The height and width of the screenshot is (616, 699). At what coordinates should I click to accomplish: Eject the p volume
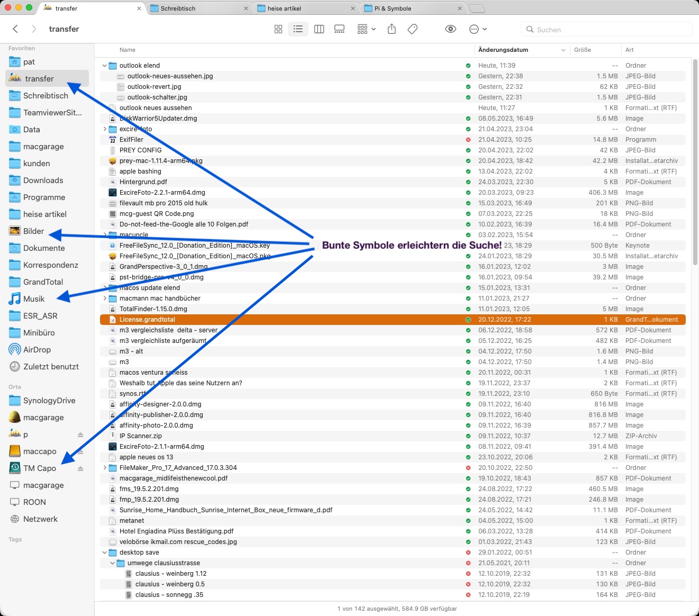(x=80, y=434)
